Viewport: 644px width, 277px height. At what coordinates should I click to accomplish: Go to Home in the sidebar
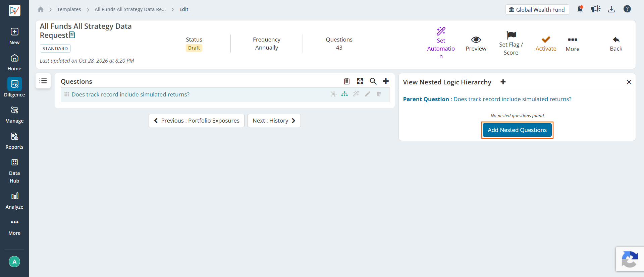(x=14, y=63)
